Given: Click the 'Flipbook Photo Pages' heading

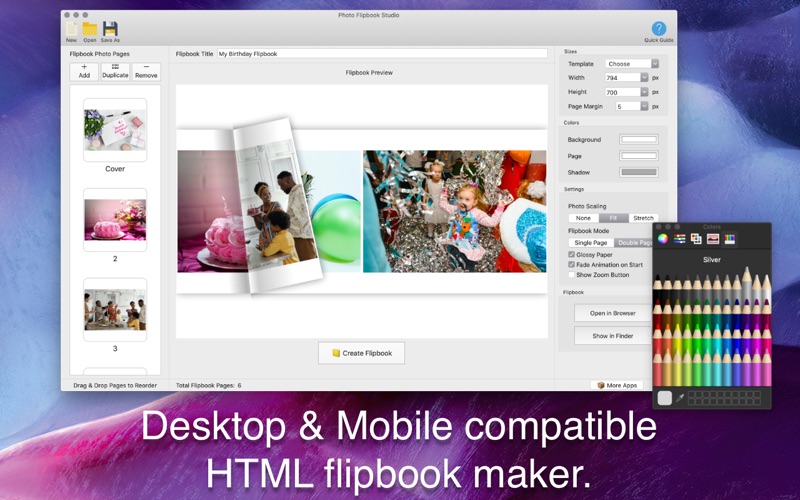Looking at the screenshot, I should tap(99, 54).
